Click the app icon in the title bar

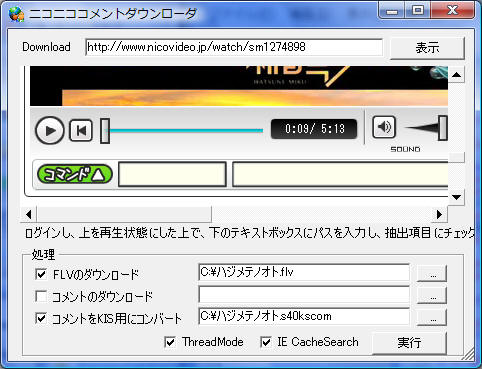16,14
